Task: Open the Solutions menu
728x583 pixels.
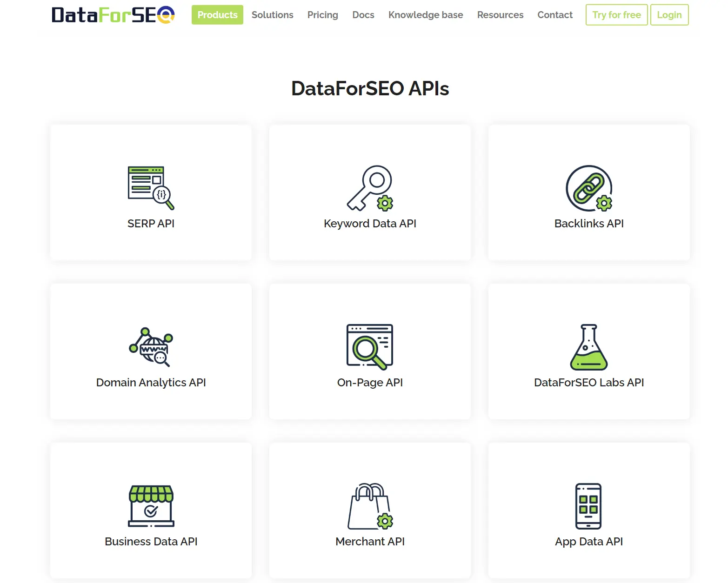Action: click(x=273, y=15)
